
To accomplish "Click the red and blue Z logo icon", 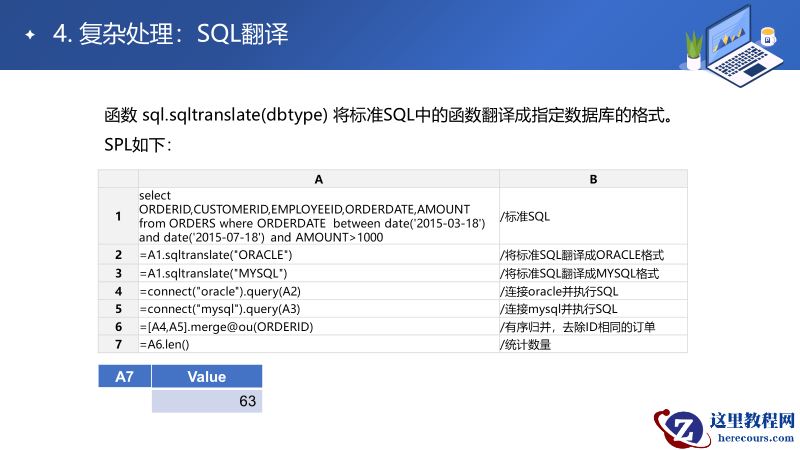I will (x=682, y=429).
